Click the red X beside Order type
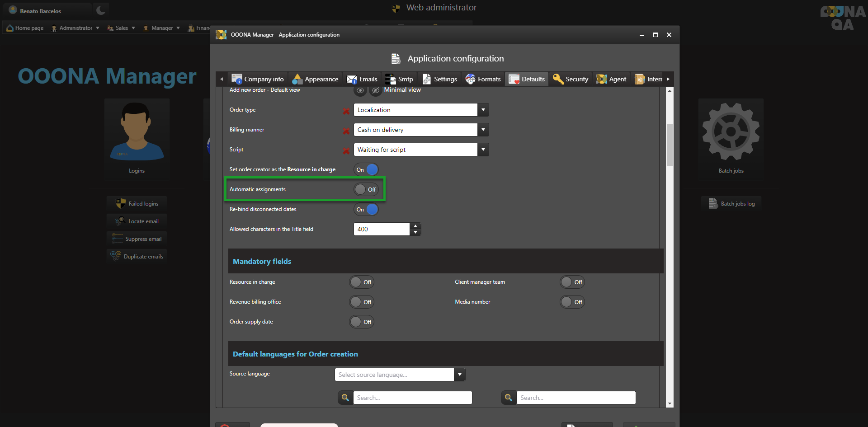The image size is (868, 427). pos(346,111)
